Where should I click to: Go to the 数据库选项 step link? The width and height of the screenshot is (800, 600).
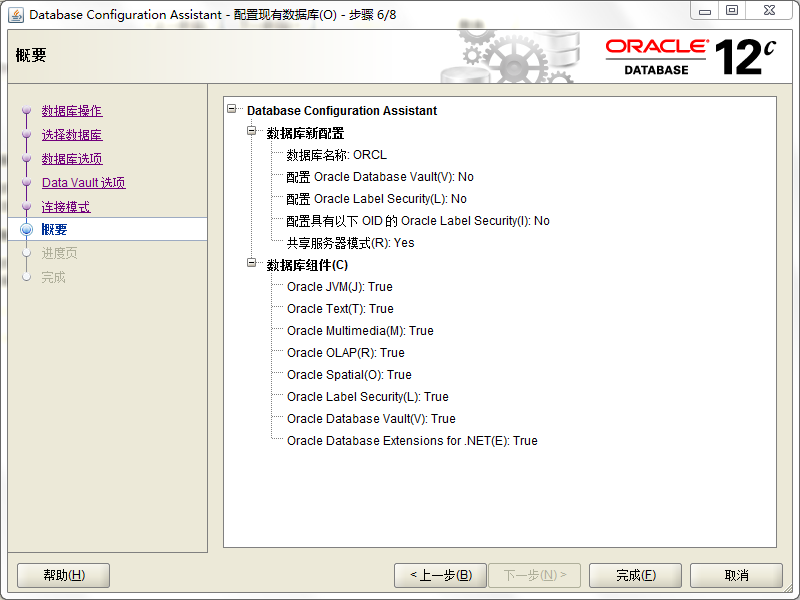pos(72,159)
